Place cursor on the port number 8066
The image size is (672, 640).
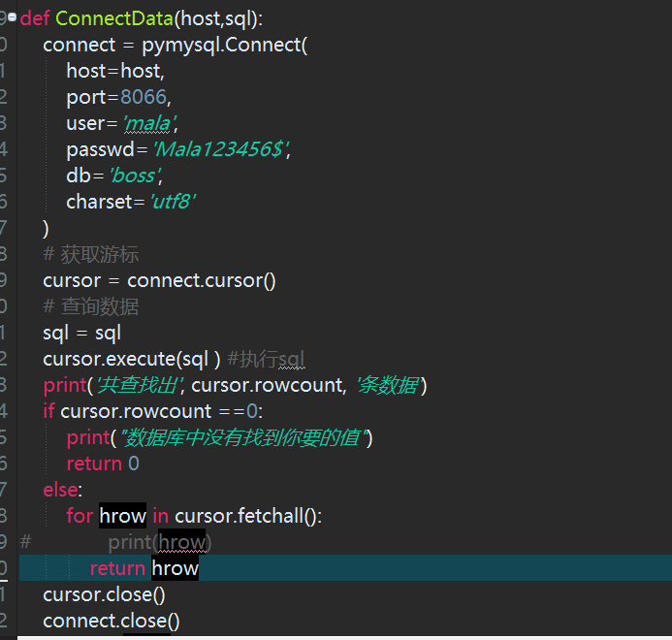[x=144, y=97]
